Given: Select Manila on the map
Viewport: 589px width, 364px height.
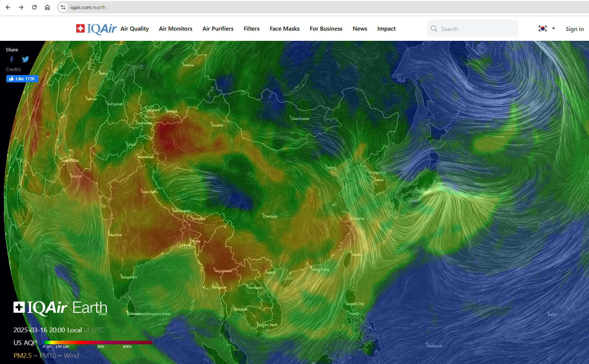Looking at the screenshot, I should click(353, 313).
